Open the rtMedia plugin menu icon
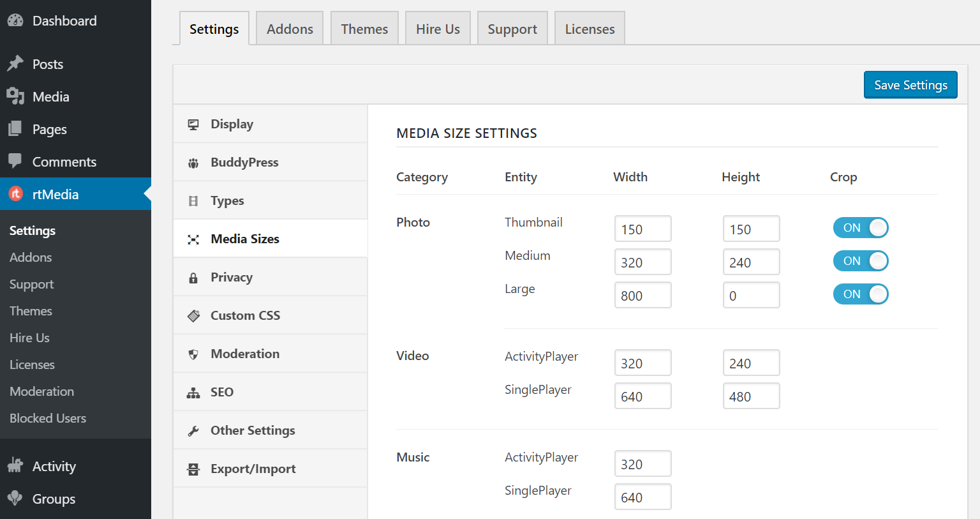This screenshot has width=980, height=519. (x=15, y=194)
